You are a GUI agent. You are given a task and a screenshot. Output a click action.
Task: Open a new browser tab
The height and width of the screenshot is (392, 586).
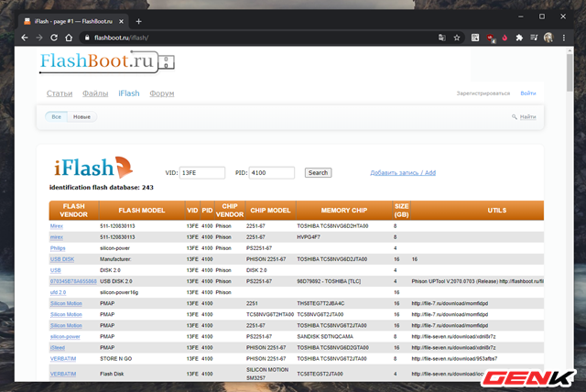[138, 21]
